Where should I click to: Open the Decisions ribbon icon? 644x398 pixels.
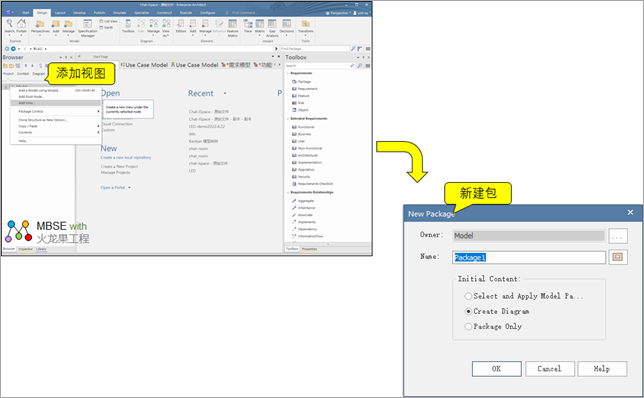coord(287,27)
